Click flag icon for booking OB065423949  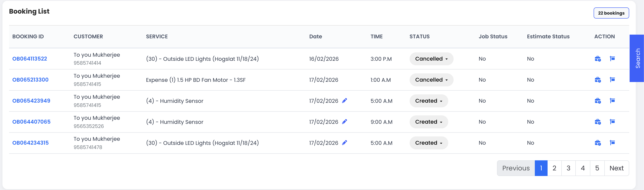pyautogui.click(x=612, y=101)
